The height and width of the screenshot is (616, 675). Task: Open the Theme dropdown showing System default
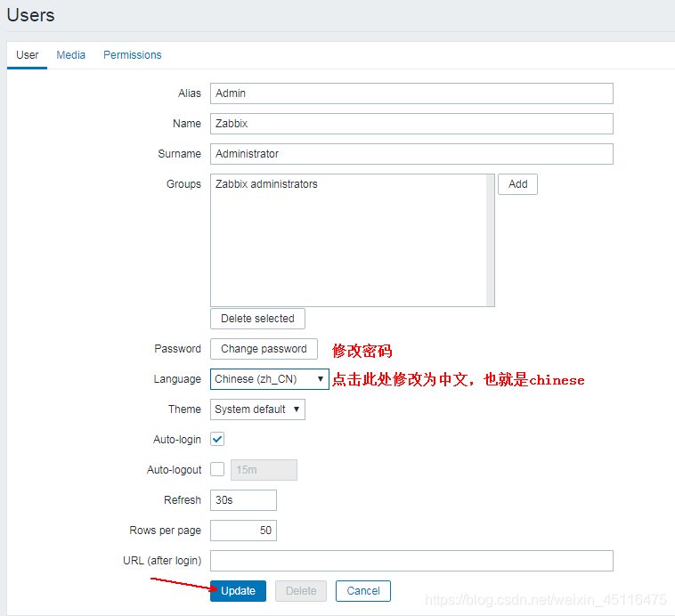click(257, 409)
